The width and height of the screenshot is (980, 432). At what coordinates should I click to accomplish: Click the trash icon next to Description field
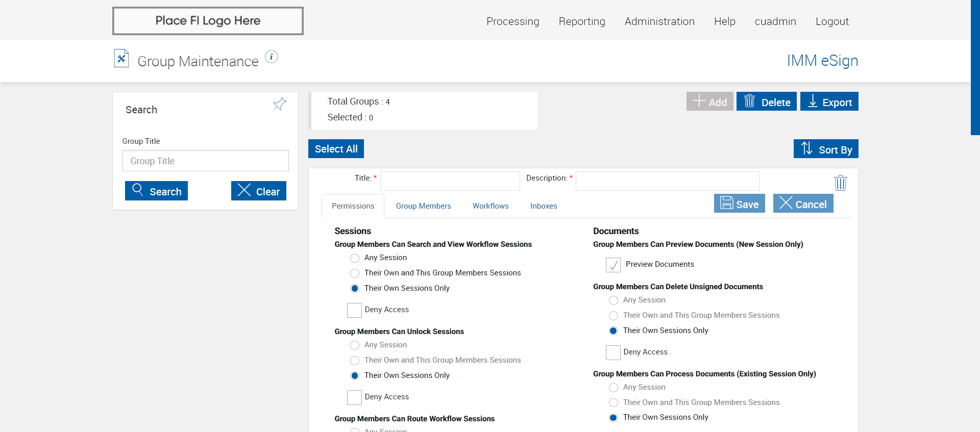[840, 183]
